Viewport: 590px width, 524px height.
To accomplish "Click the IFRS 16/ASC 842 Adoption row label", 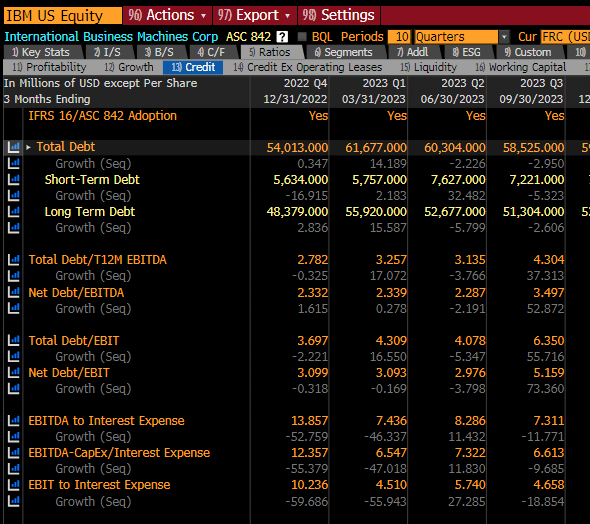I will point(102,116).
